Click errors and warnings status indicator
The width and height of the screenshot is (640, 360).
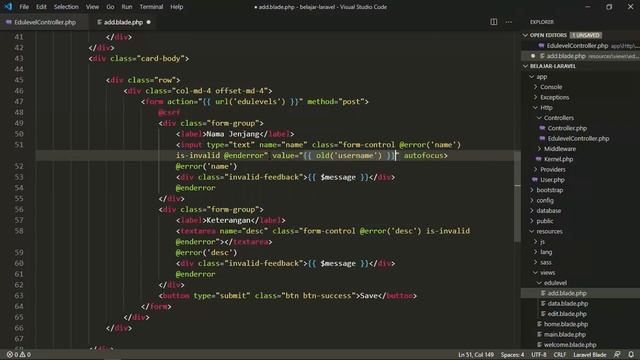(18, 355)
